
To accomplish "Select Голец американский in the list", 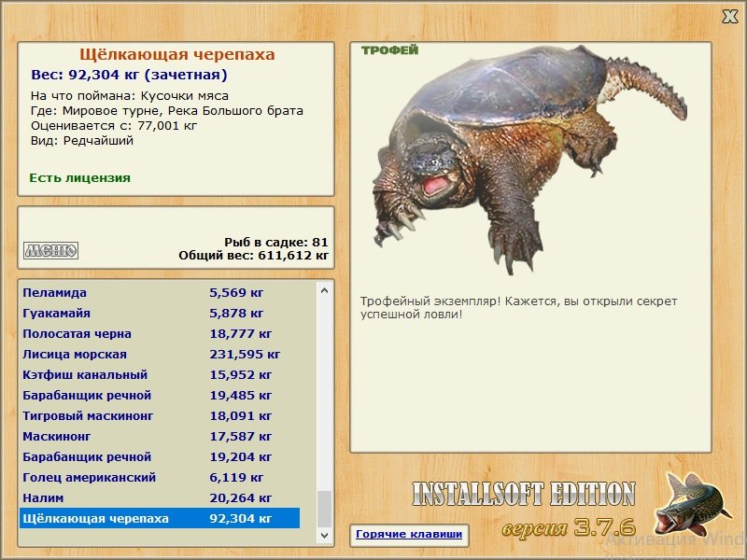I will pos(160,477).
